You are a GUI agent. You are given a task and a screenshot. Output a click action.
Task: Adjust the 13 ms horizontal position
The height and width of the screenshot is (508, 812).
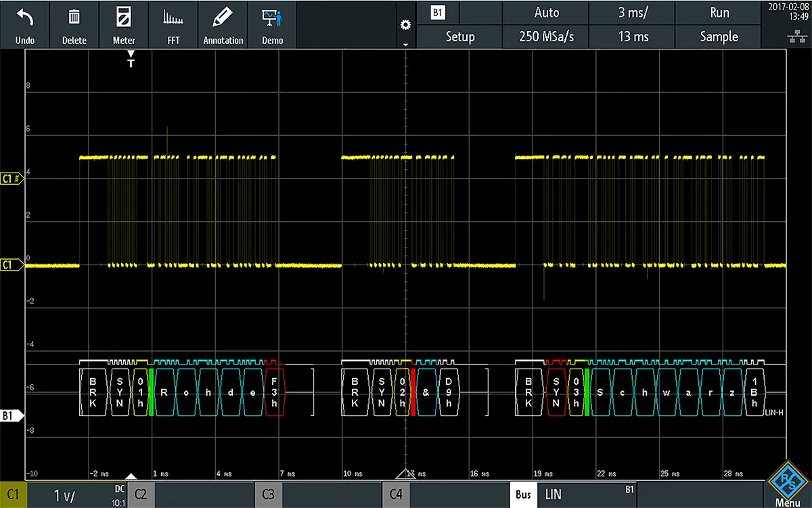(x=633, y=37)
